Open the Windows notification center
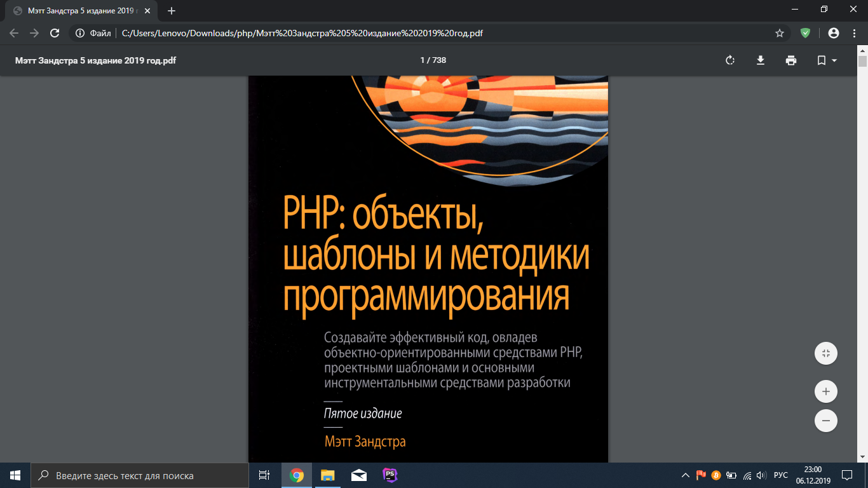The height and width of the screenshot is (488, 868). [847, 475]
